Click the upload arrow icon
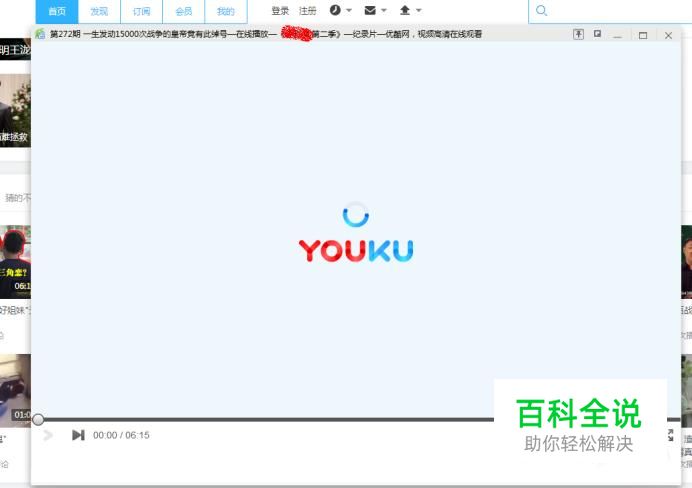The height and width of the screenshot is (488, 692). pyautogui.click(x=405, y=10)
